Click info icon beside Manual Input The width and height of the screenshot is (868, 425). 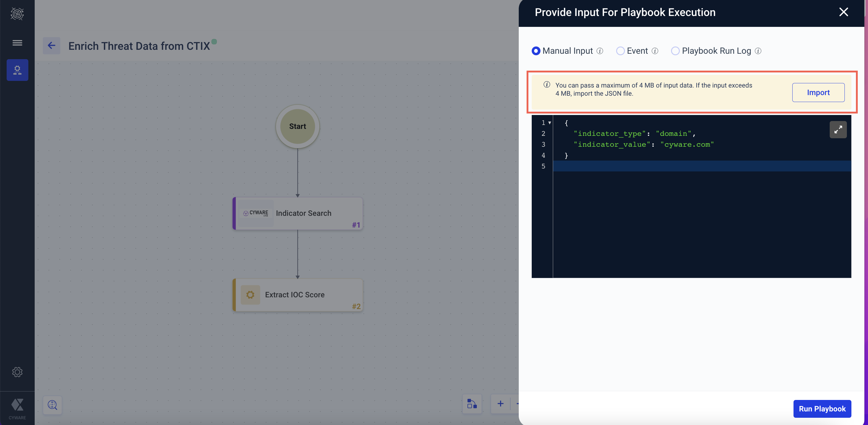tap(600, 51)
